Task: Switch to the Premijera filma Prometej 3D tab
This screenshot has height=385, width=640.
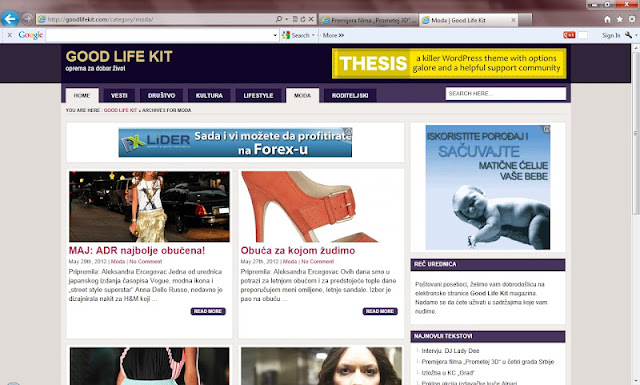Action: (x=369, y=20)
